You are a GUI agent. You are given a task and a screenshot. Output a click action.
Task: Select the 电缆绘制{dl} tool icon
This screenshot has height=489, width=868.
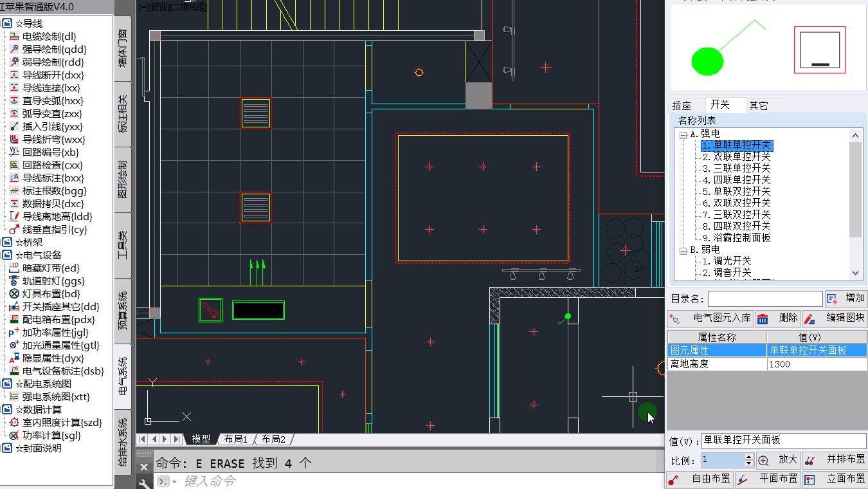tap(14, 37)
